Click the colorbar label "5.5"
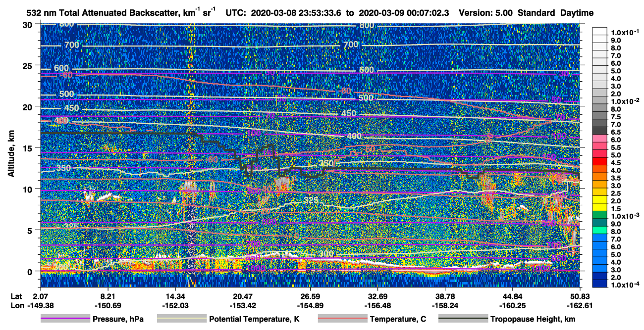 pyautogui.click(x=616, y=147)
